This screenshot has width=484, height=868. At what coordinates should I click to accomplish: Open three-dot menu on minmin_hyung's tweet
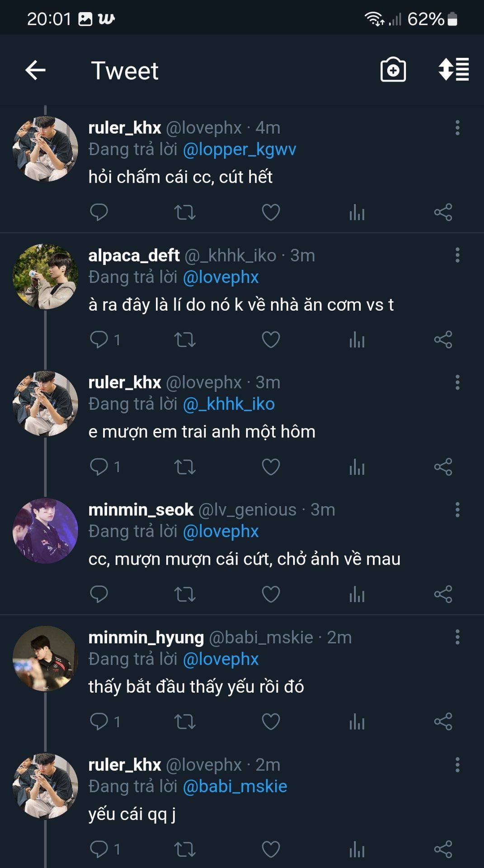pyautogui.click(x=457, y=637)
